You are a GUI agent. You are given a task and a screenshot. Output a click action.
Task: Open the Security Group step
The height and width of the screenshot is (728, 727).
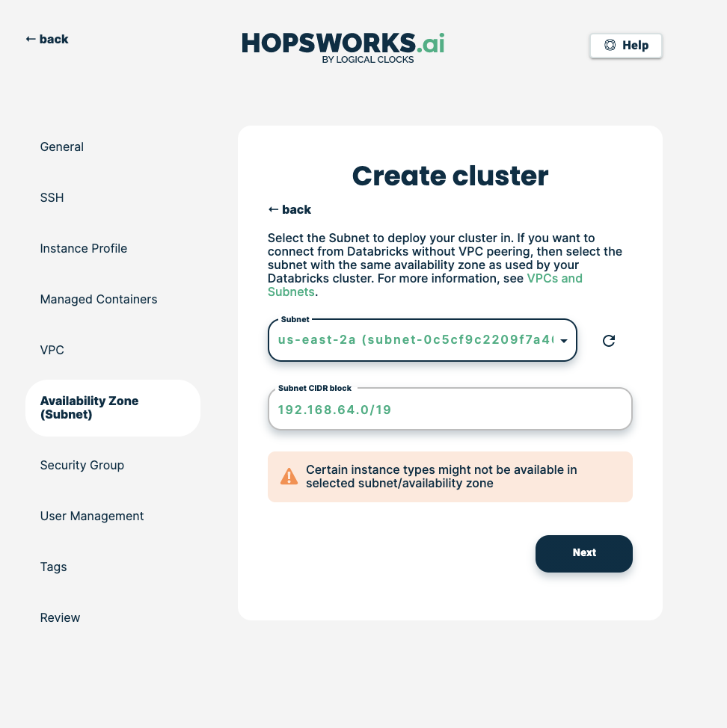click(82, 465)
